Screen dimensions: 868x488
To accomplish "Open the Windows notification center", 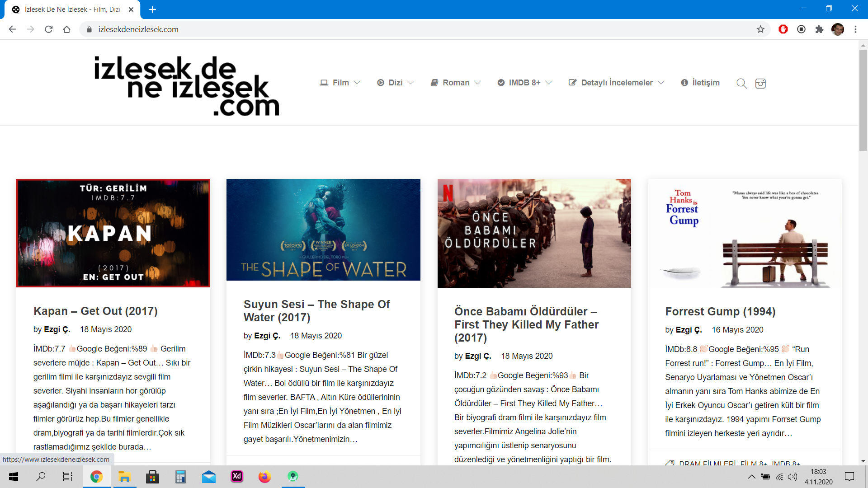I will pyautogui.click(x=849, y=477).
